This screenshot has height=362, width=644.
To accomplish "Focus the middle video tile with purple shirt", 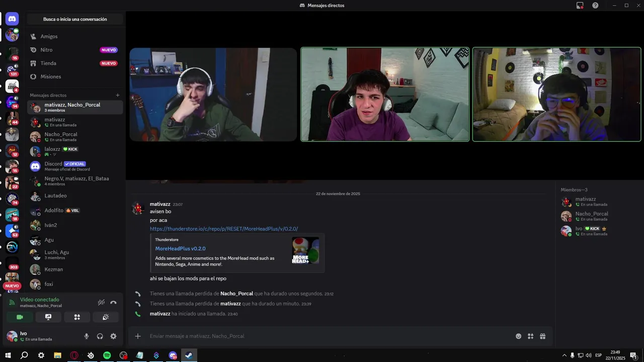I will click(x=385, y=95).
